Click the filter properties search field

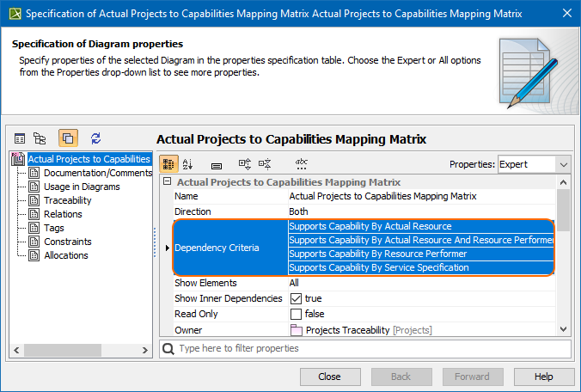[x=370, y=348]
